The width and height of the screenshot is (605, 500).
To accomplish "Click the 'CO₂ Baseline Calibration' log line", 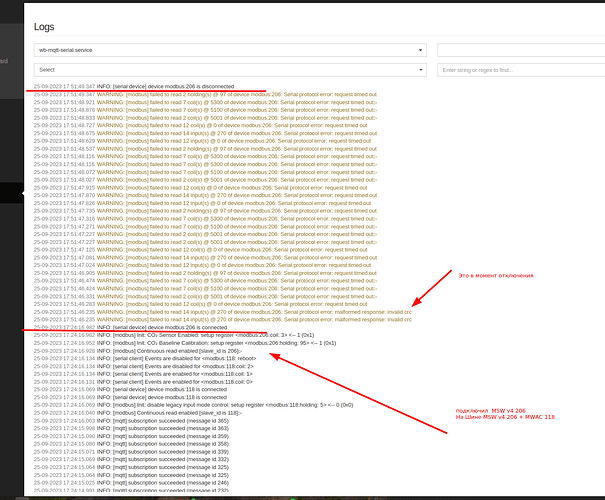I will pyautogui.click(x=185, y=343).
